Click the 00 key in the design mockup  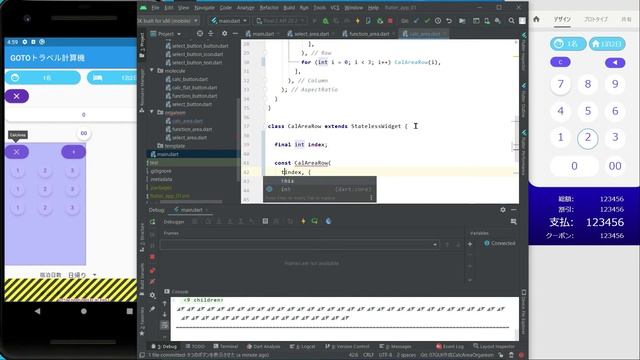(x=615, y=166)
